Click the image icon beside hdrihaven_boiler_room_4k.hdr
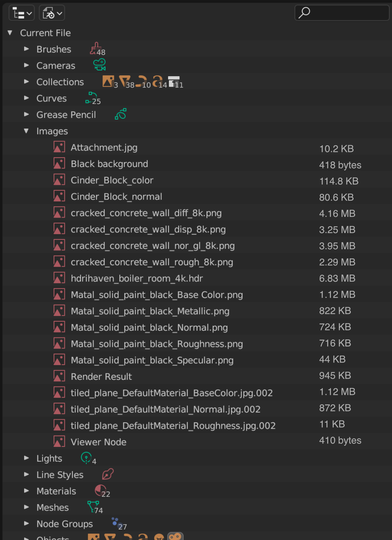The image size is (392, 540). click(x=59, y=278)
